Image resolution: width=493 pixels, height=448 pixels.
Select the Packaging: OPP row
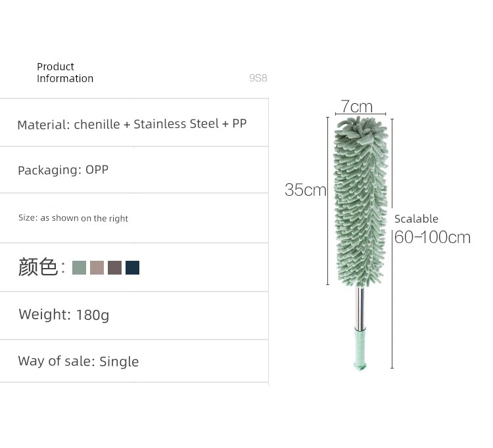coord(134,170)
